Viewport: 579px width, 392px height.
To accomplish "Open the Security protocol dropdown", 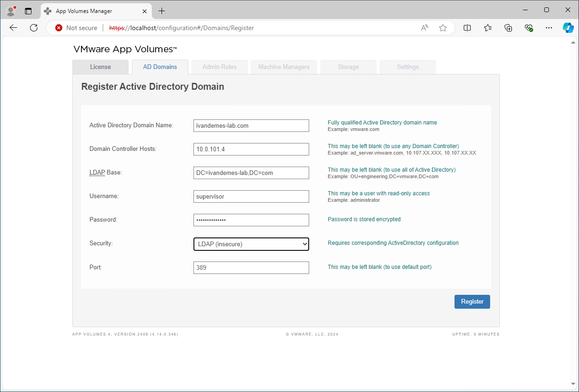I will 251,244.
